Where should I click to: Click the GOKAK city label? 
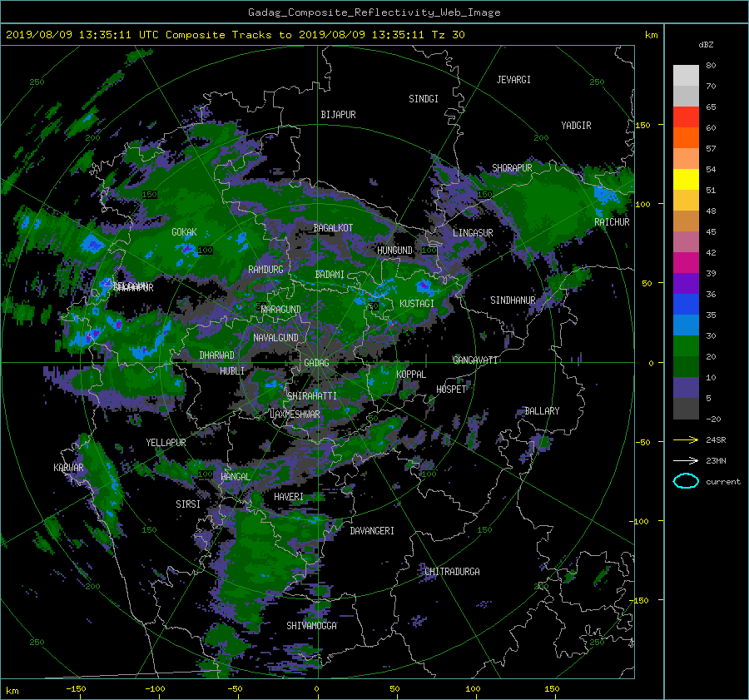[185, 232]
